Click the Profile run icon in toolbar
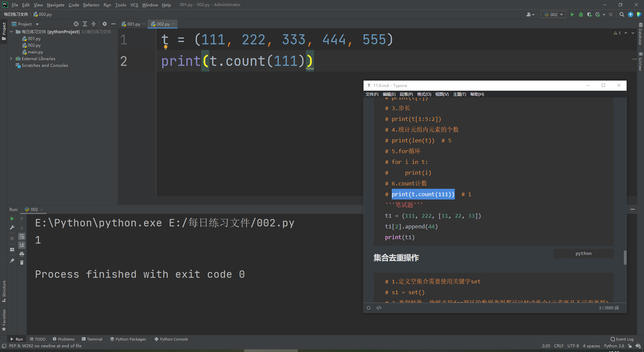 coord(598,14)
